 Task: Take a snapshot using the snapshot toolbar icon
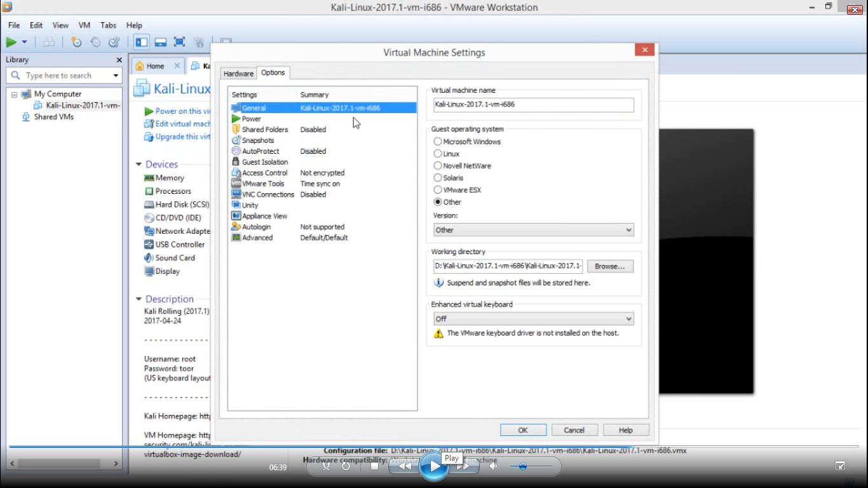(x=76, y=42)
